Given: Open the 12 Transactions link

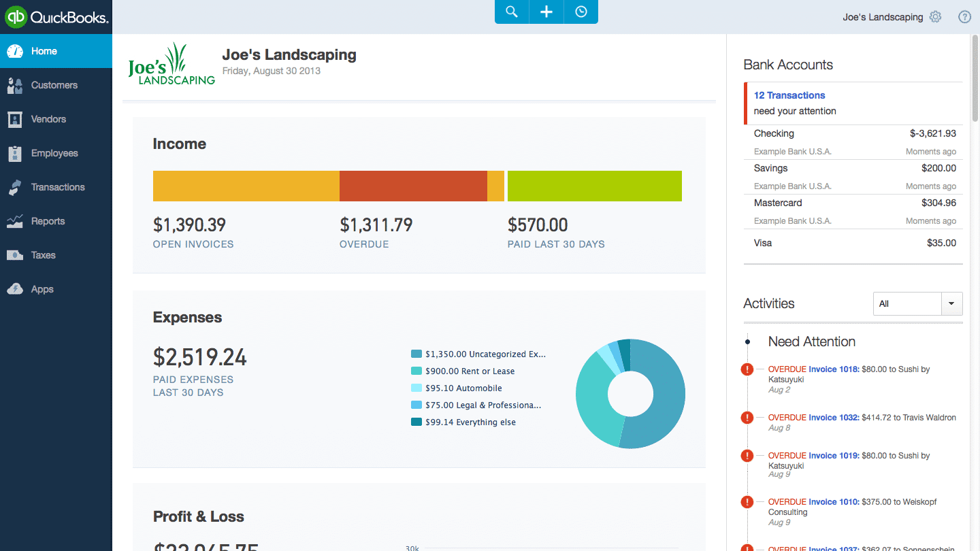Looking at the screenshot, I should tap(789, 95).
